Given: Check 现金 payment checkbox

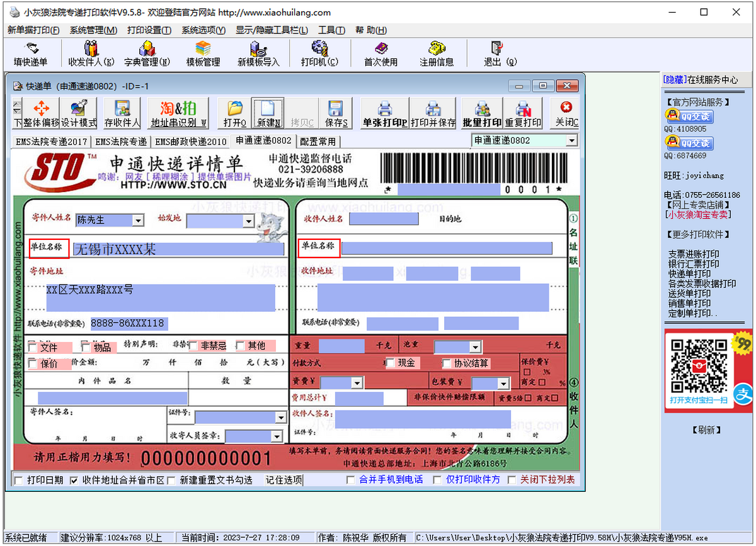Looking at the screenshot, I should (x=391, y=363).
